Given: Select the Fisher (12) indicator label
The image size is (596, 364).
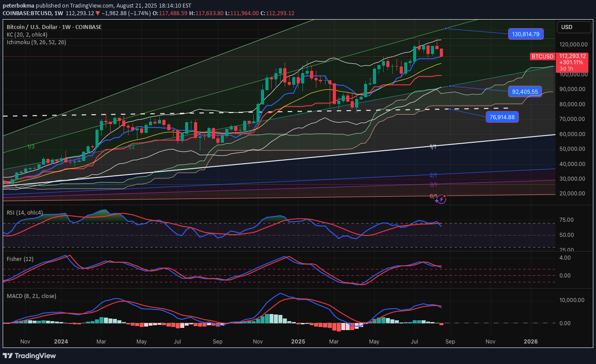Looking at the screenshot, I should (20, 259).
